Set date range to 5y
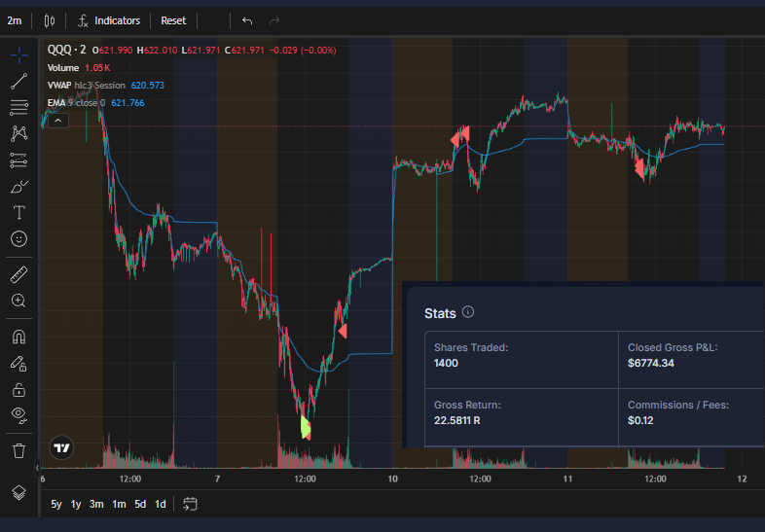 point(56,504)
